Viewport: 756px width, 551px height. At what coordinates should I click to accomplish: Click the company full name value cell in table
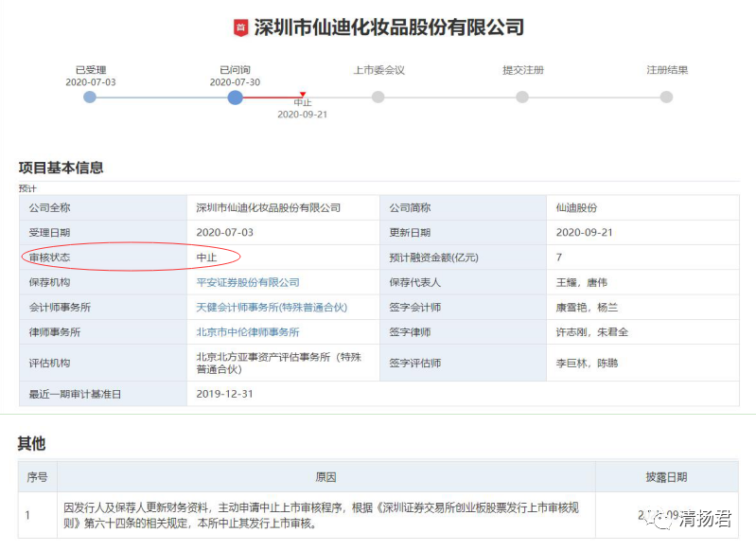tap(284, 208)
